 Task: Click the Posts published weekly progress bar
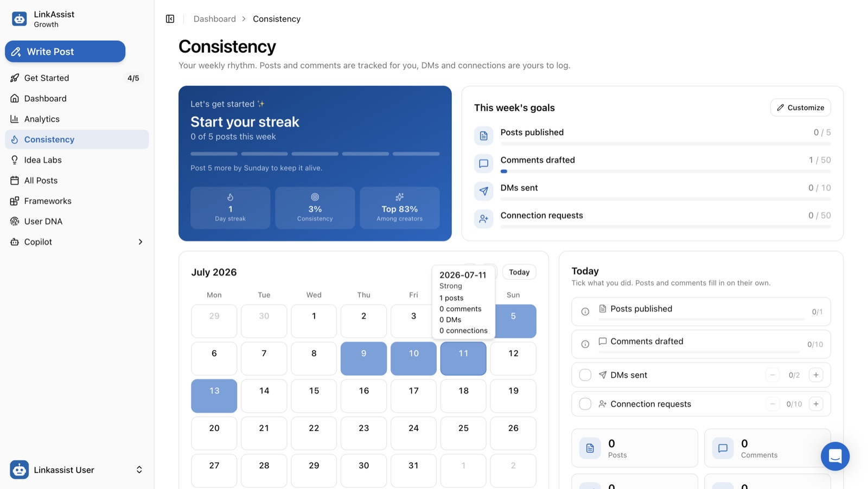coord(666,144)
